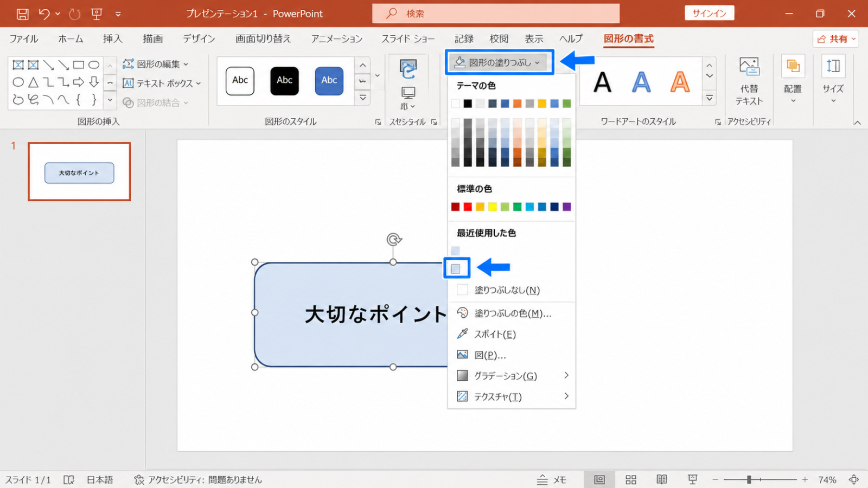The height and width of the screenshot is (488, 868).
Task: Switch to the 挿入 tab
Action: 113,38
